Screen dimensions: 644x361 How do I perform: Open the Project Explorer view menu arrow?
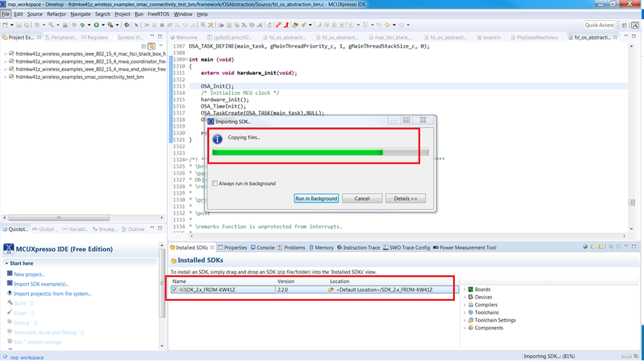point(161,46)
